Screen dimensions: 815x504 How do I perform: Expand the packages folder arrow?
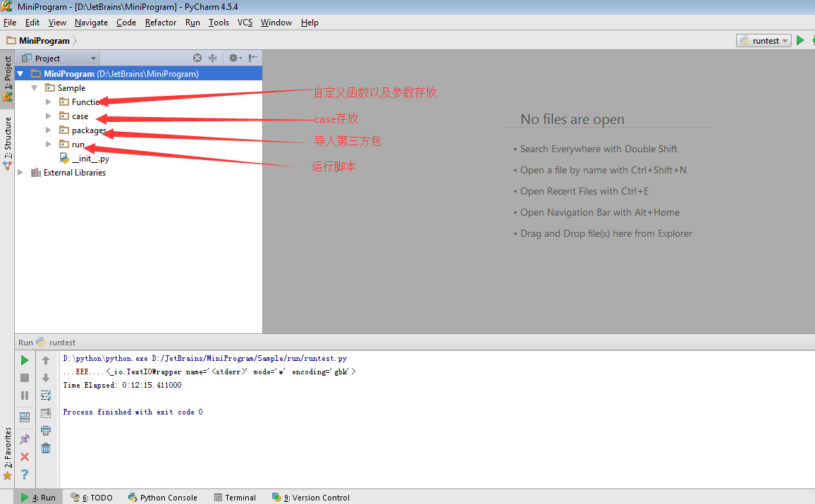49,130
